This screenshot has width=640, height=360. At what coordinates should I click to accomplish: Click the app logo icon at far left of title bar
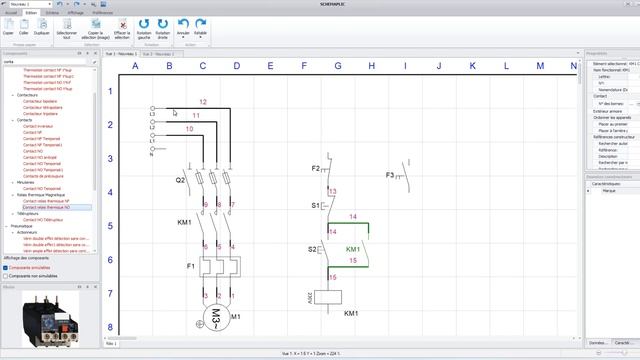pyautogui.click(x=4, y=4)
